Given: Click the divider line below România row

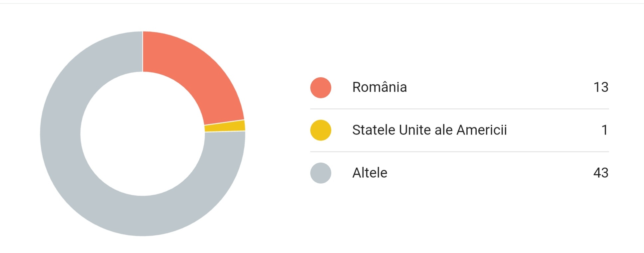Looking at the screenshot, I should [459, 109].
